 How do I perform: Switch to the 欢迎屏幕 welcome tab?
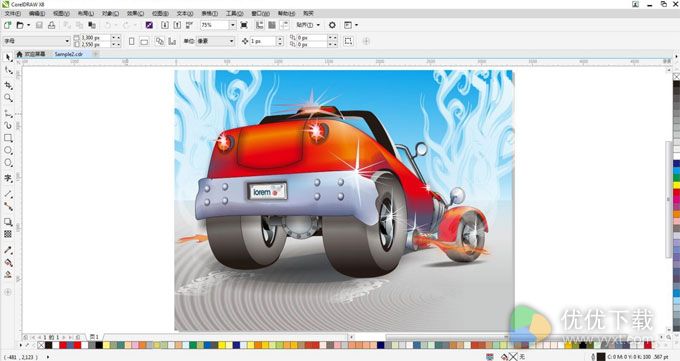31,54
